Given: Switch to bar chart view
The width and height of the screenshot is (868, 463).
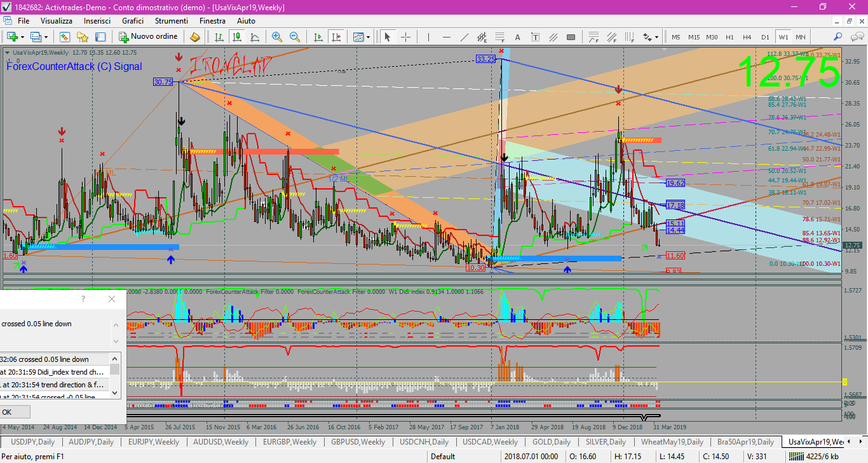Looking at the screenshot, I should click(x=219, y=37).
